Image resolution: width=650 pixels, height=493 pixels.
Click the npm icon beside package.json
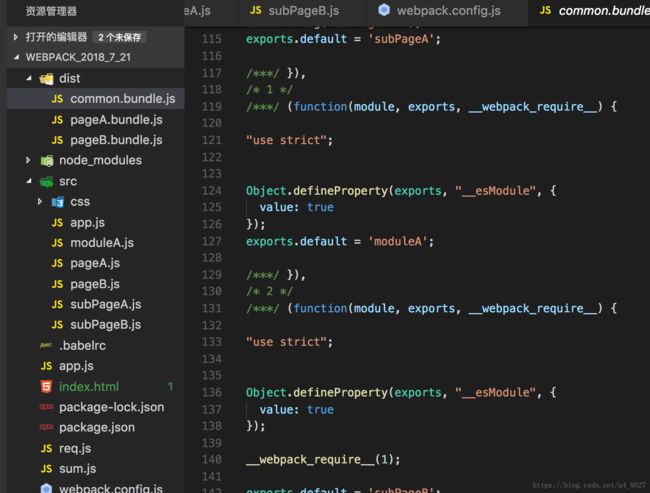[x=46, y=427]
